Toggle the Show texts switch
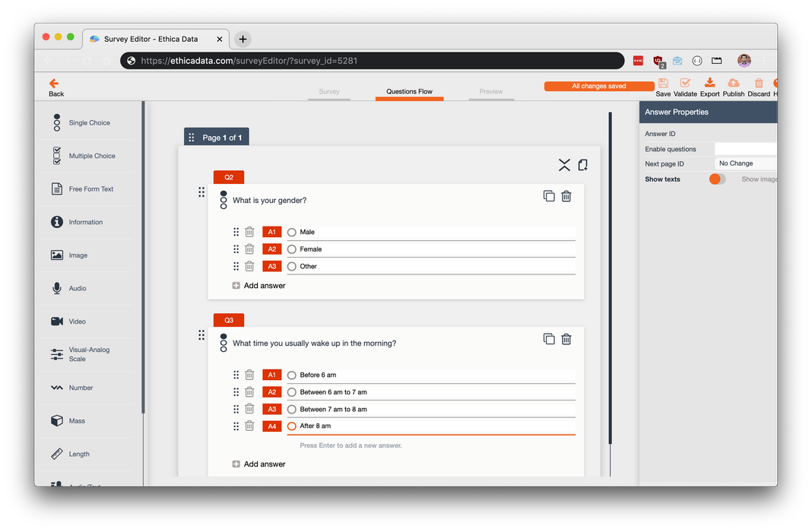The width and height of the screenshot is (812, 532). [717, 179]
